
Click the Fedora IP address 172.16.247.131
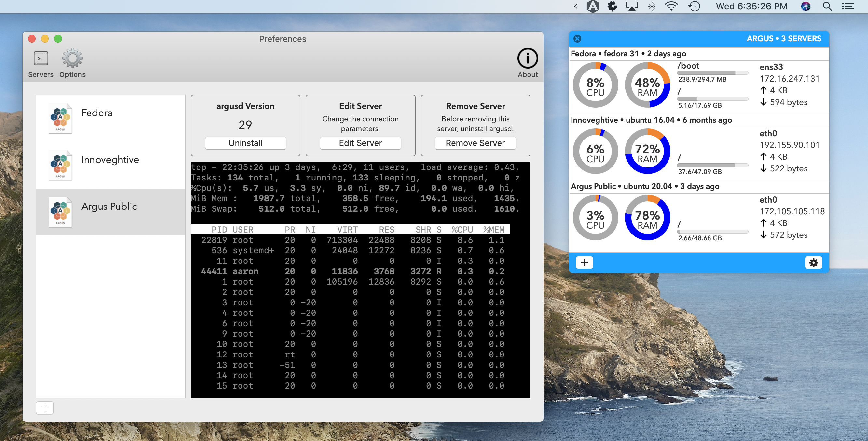(x=789, y=78)
